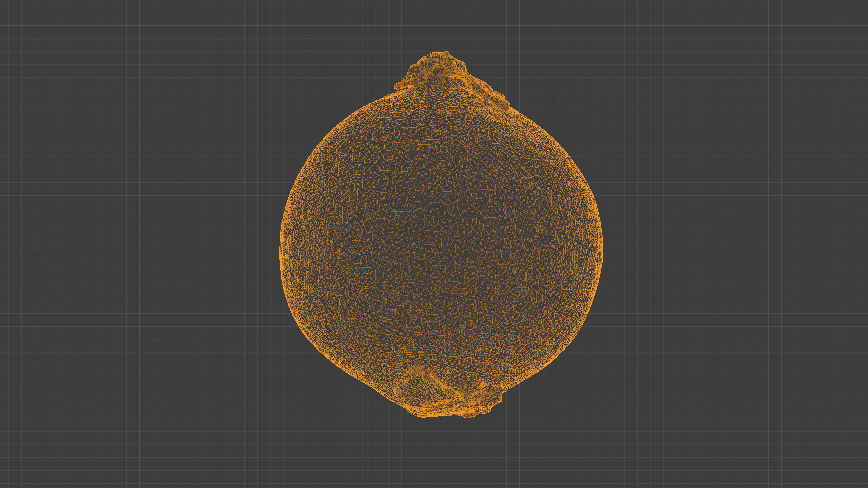The image size is (868, 488).
Task: Click the blue Z axis line above the mesh
Action: click(441, 25)
